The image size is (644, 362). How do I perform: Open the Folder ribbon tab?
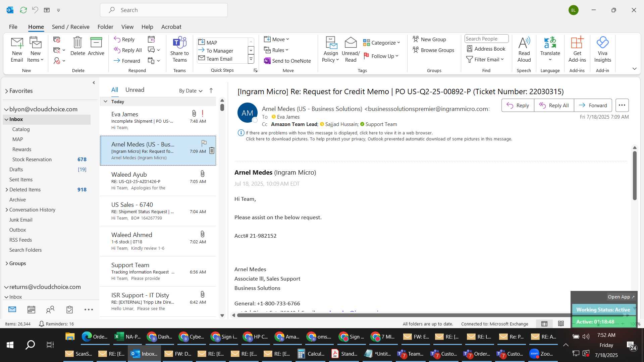tap(105, 27)
